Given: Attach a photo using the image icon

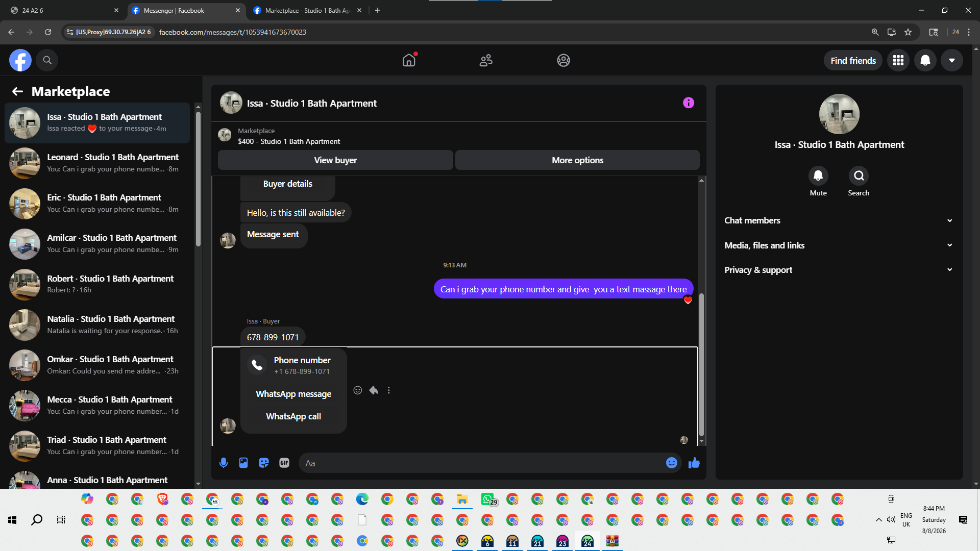Looking at the screenshot, I should click(x=243, y=463).
